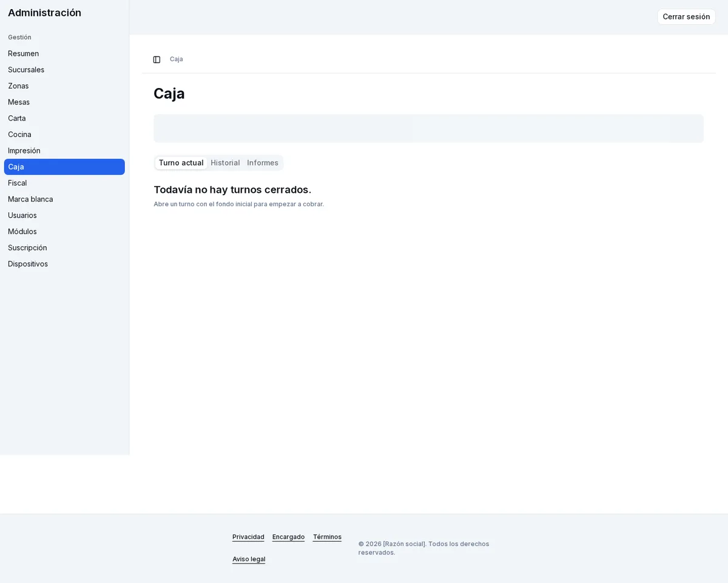Follow the Aviso legal link
The width and height of the screenshot is (728, 583).
coord(249,559)
